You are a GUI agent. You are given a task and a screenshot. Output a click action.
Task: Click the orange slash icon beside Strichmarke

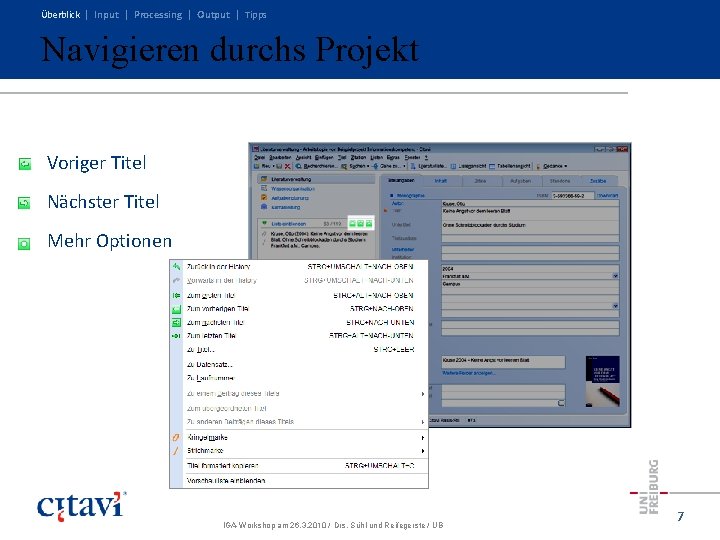(175, 450)
